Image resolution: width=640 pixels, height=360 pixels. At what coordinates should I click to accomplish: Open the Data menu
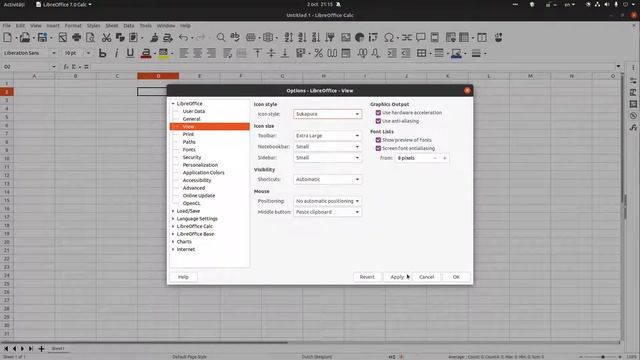point(129,25)
